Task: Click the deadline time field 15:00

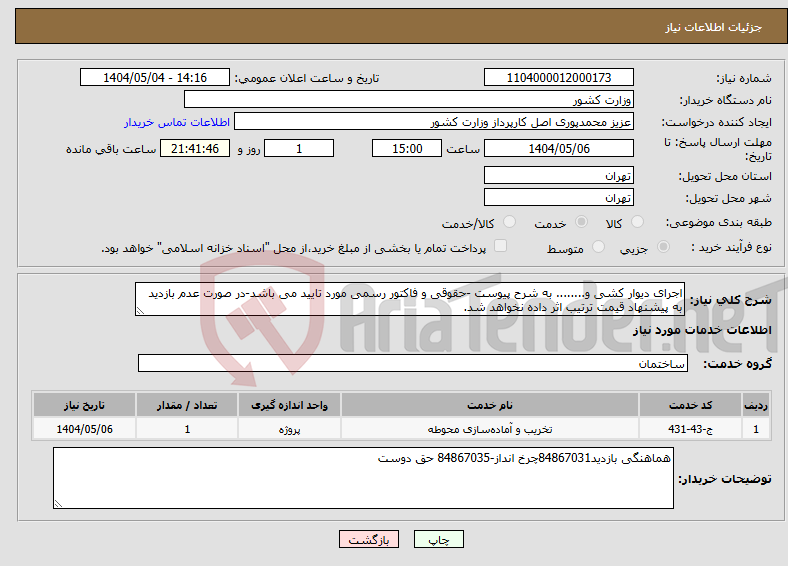Action: point(407,148)
